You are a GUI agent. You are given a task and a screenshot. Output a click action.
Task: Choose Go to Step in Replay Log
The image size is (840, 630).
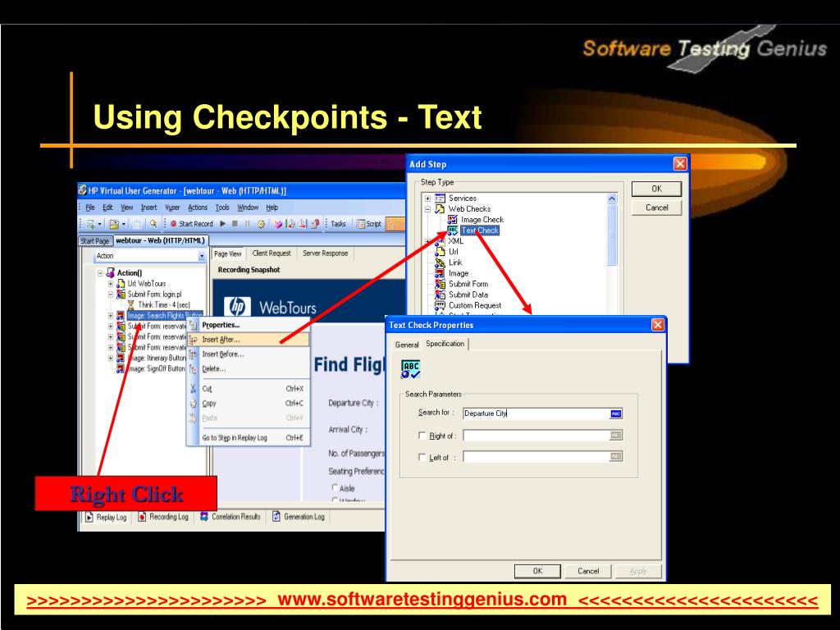(248, 438)
